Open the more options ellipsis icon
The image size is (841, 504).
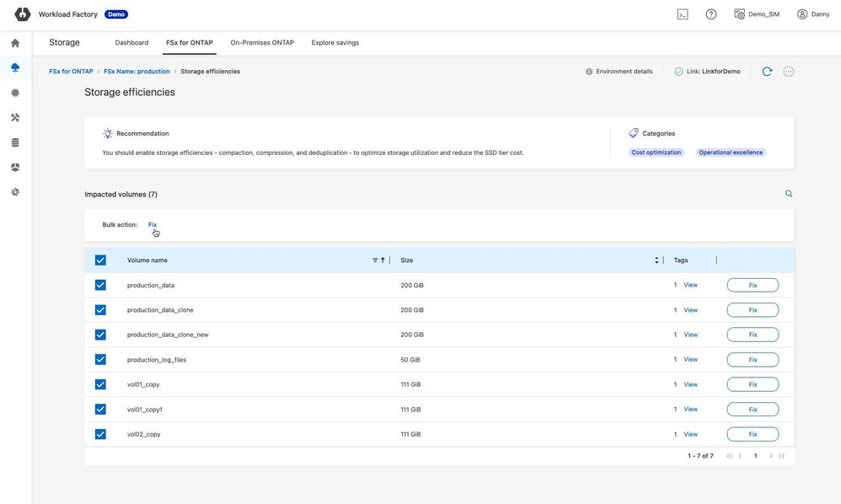pos(789,72)
